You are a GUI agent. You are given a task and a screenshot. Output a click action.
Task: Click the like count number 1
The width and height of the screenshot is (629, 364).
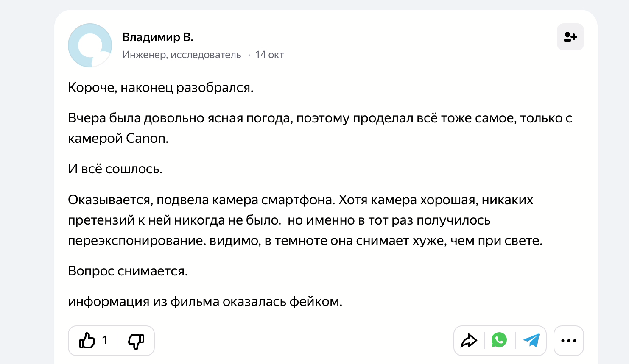pyautogui.click(x=105, y=340)
